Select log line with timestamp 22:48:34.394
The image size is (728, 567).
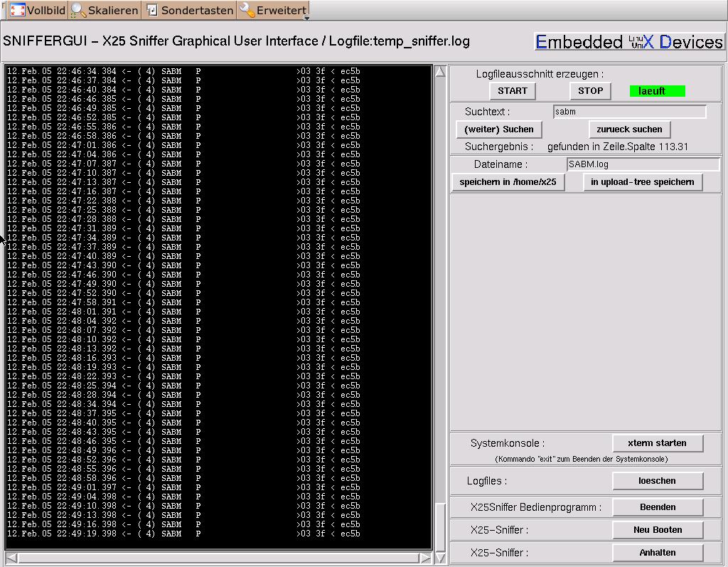click(x=183, y=404)
